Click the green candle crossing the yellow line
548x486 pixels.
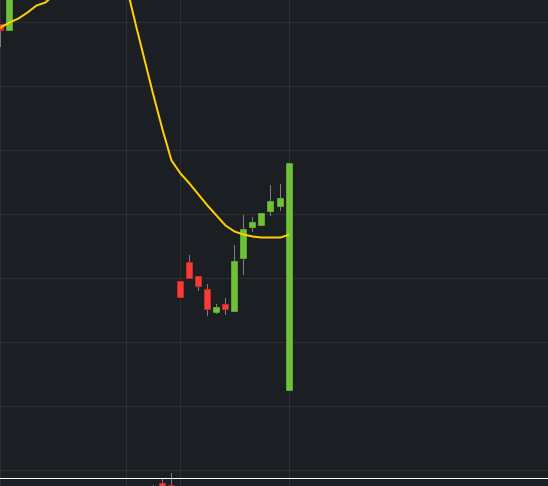[244, 244]
